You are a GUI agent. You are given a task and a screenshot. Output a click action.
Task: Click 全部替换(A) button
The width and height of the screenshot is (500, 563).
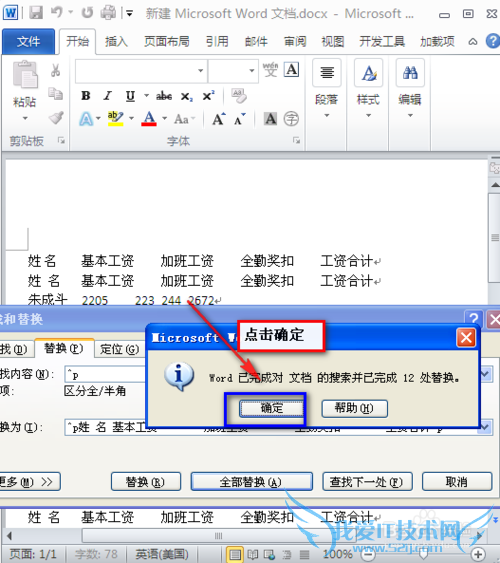pyautogui.click(x=251, y=481)
